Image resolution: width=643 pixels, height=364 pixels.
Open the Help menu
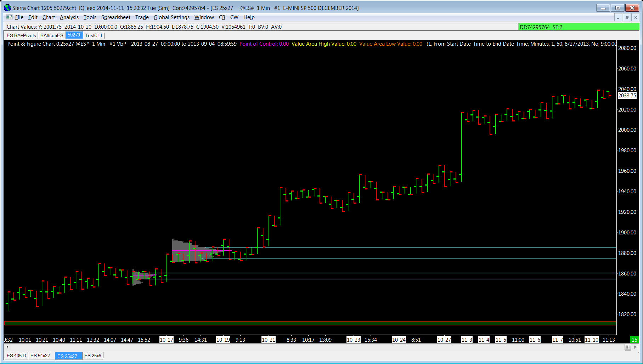249,17
